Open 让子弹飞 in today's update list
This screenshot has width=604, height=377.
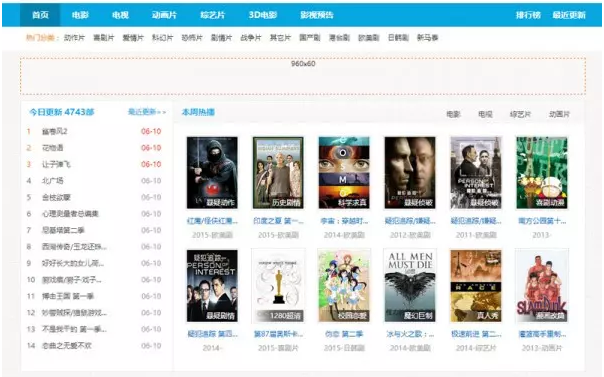point(56,164)
